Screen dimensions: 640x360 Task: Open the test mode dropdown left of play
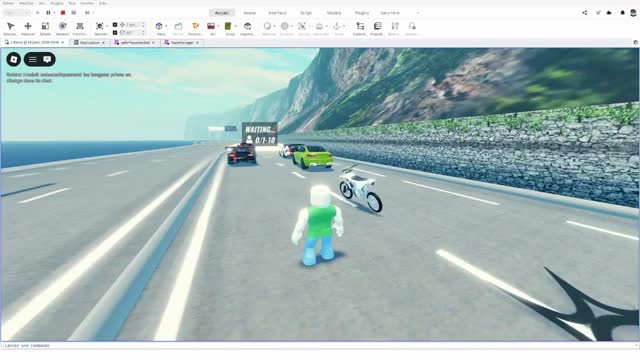coord(17,13)
